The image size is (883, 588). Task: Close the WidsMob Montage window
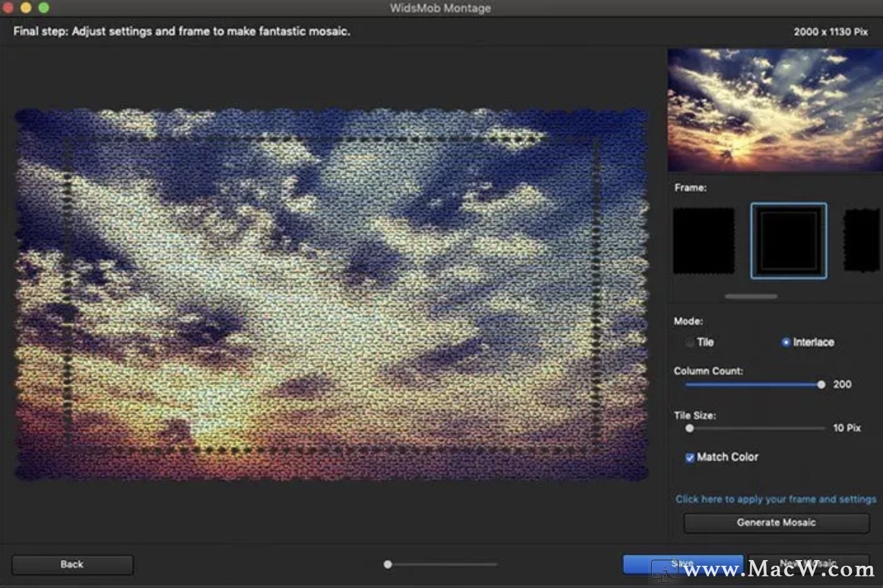click(x=8, y=8)
